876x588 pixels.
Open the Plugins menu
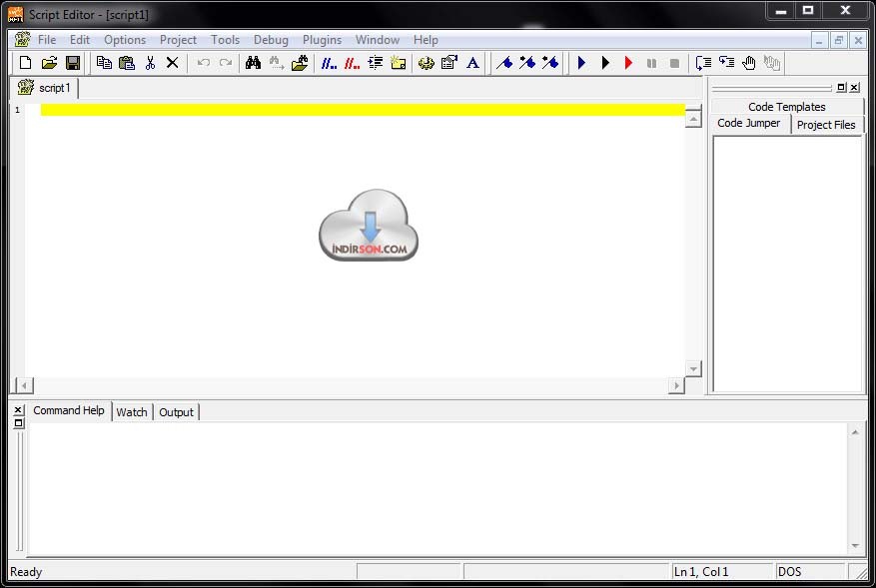pos(322,40)
